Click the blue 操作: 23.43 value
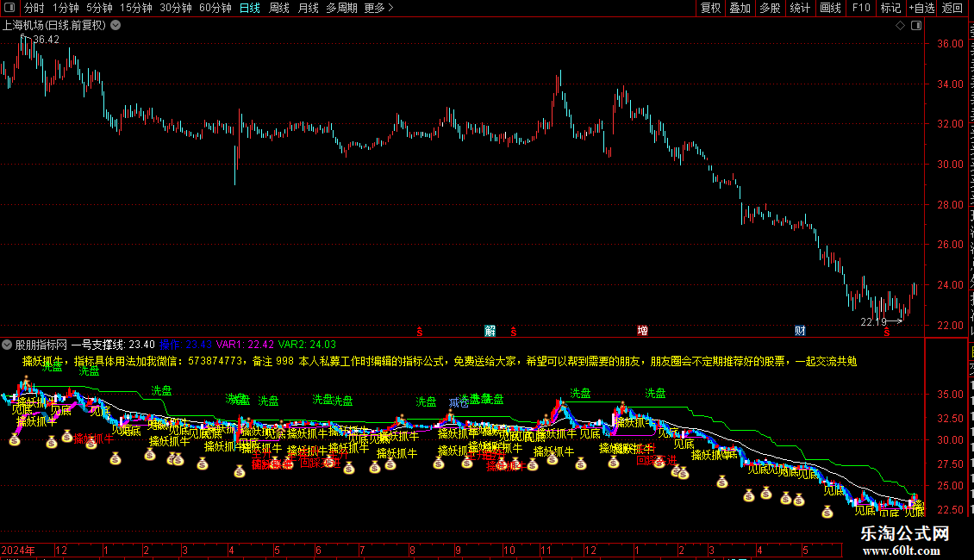974x560 pixels. (185, 345)
